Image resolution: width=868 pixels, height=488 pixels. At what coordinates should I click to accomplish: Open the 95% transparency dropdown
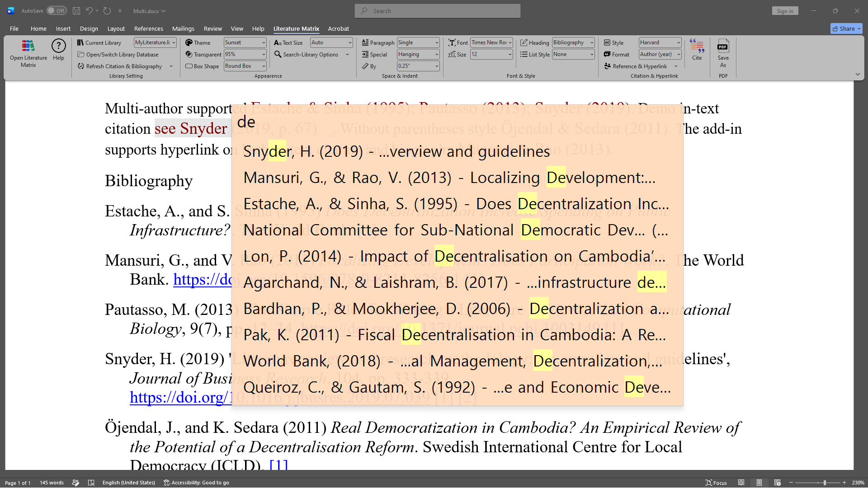coord(264,54)
